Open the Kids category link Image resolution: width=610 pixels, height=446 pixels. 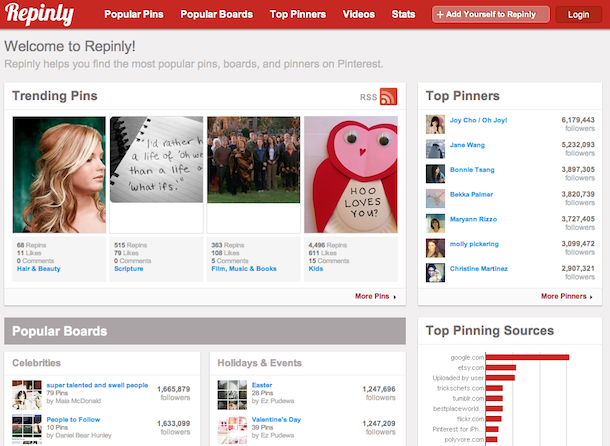pos(316,269)
